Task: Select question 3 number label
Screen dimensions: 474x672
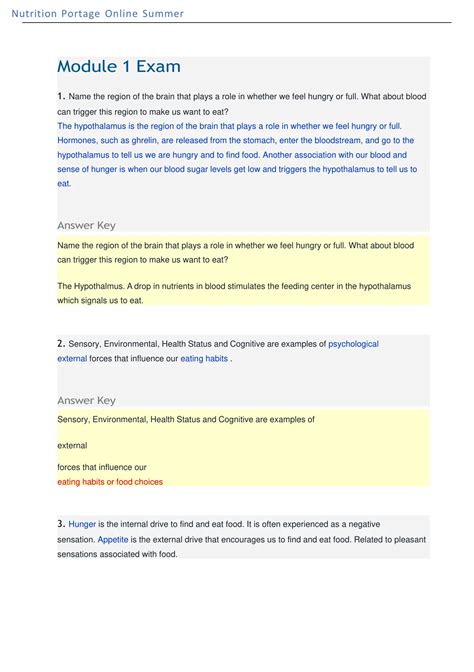Action: point(61,524)
